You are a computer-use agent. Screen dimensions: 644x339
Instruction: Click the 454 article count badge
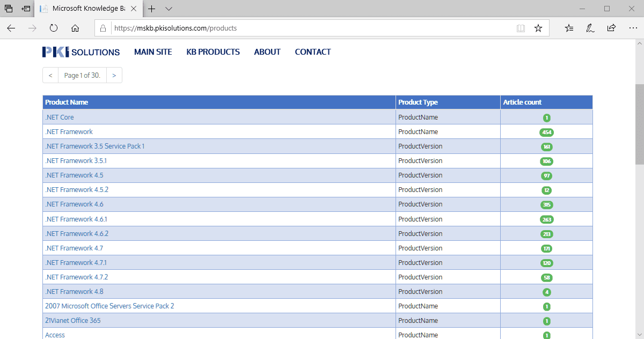coord(546,132)
